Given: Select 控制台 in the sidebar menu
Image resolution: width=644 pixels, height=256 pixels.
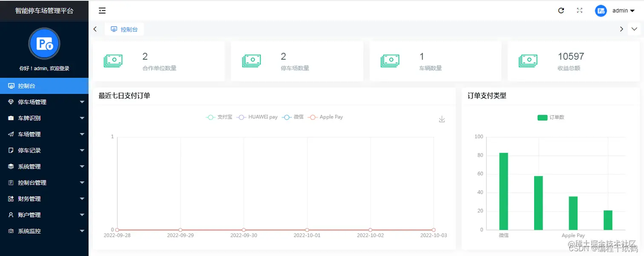Looking at the screenshot, I should [44, 86].
